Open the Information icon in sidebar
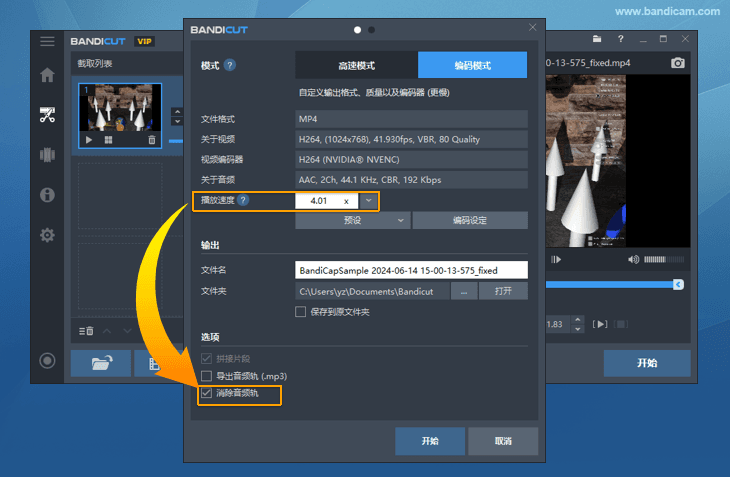This screenshot has height=477, width=730. [47, 195]
